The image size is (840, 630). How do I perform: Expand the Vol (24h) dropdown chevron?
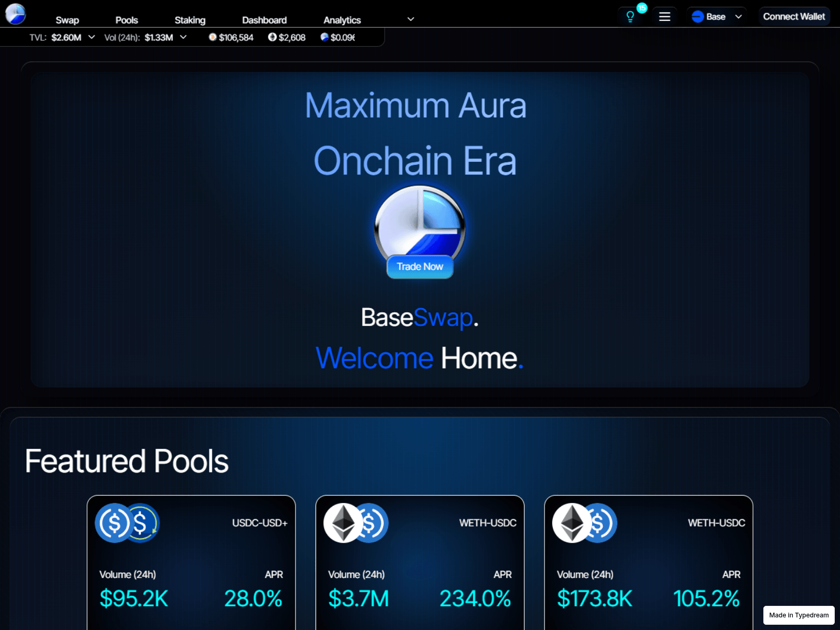(183, 37)
